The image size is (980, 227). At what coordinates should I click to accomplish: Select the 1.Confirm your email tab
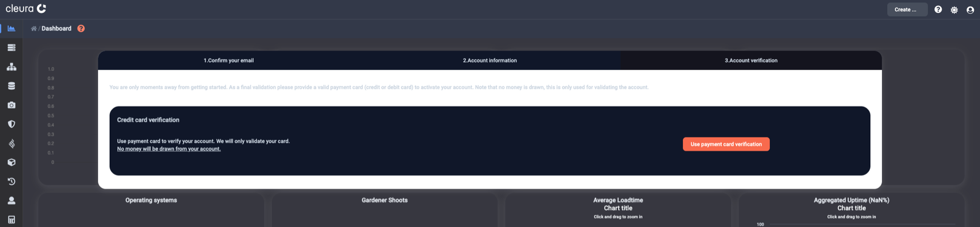229,60
